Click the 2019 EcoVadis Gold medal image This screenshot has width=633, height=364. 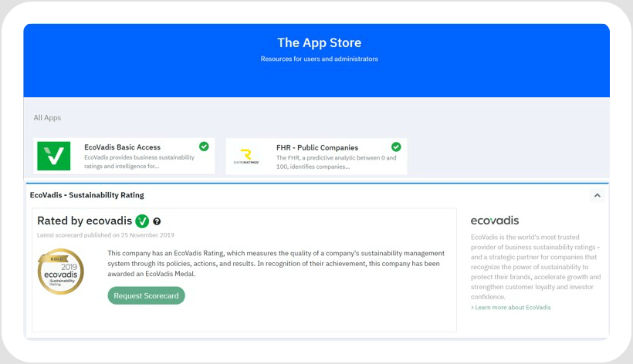pos(60,271)
